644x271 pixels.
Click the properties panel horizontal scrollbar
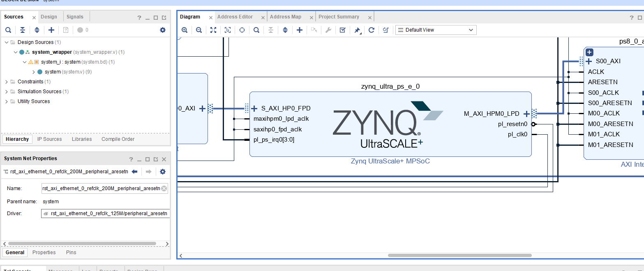(x=82, y=243)
